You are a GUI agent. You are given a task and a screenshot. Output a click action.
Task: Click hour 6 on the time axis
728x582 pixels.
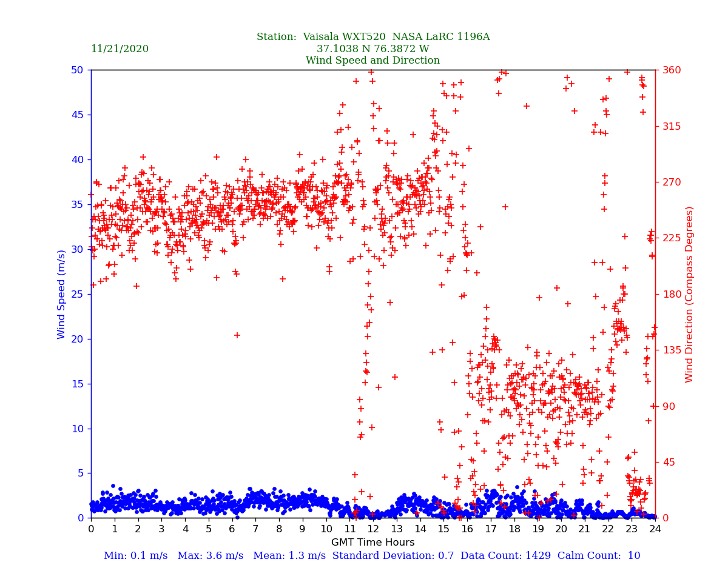pos(232,529)
